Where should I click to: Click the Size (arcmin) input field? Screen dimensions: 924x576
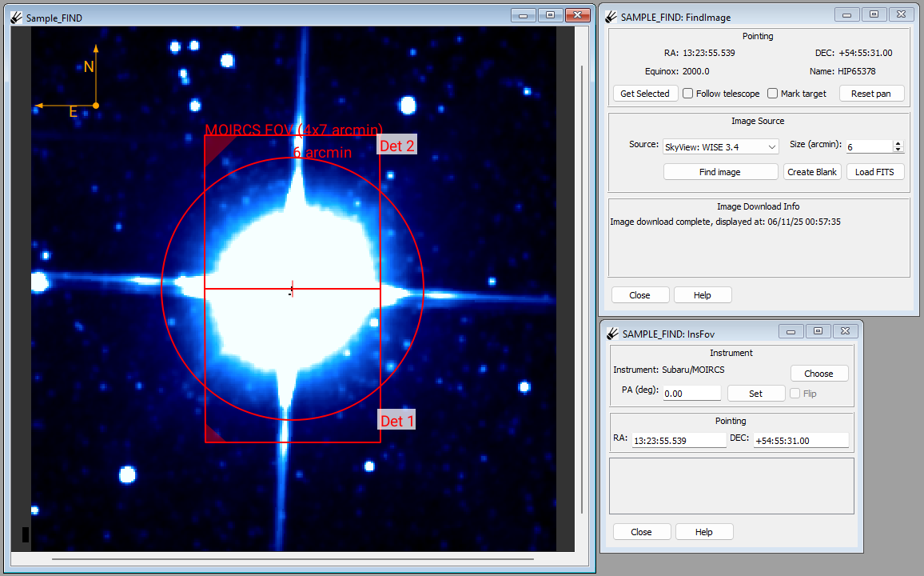pos(870,147)
